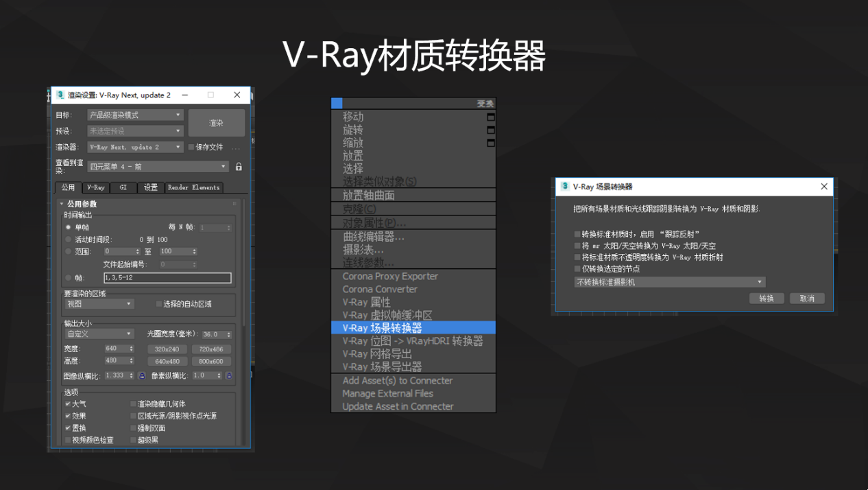Adjust the 高度 spinner arrows
The width and height of the screenshot is (868, 490).
(132, 360)
